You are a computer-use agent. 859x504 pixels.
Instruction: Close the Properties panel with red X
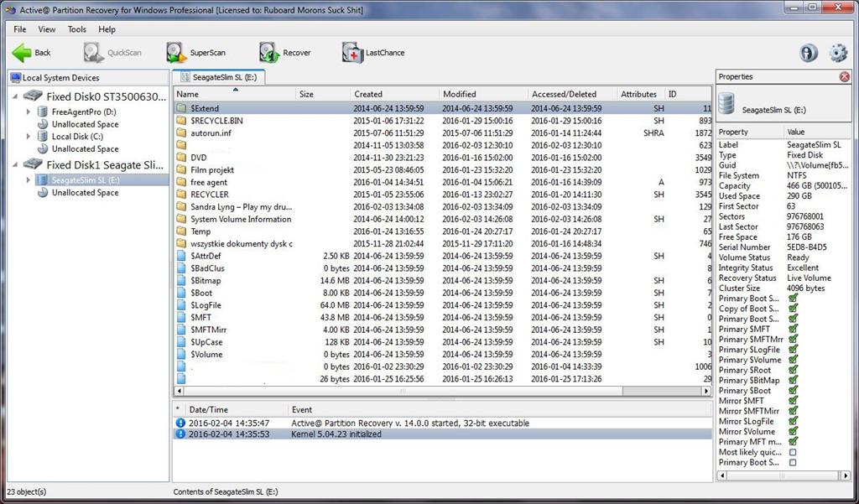click(844, 76)
